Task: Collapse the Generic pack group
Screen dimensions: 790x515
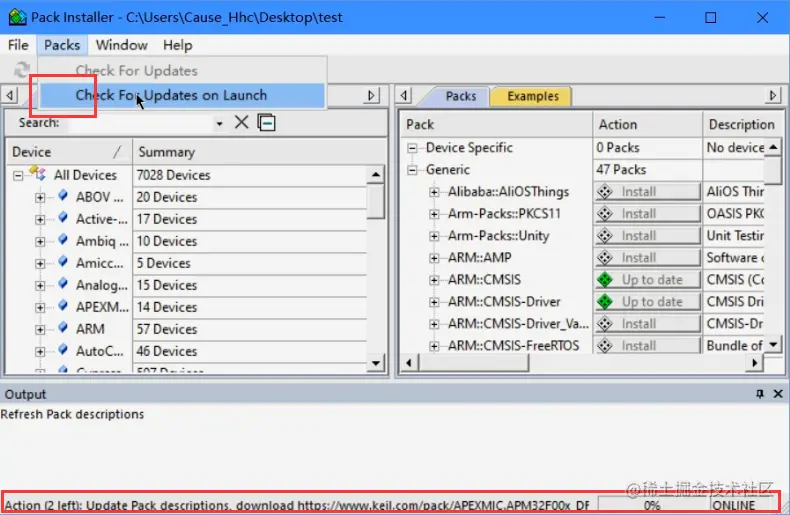Action: 412,170
